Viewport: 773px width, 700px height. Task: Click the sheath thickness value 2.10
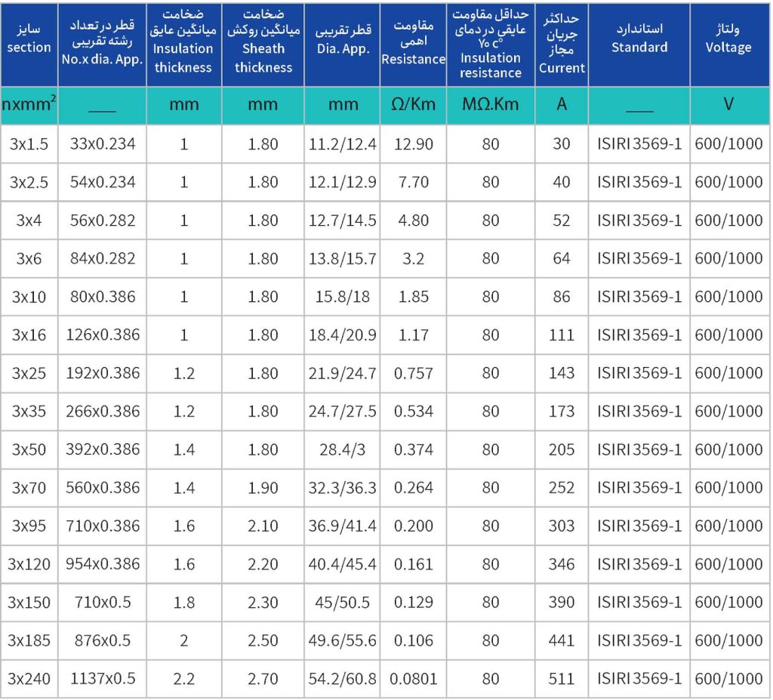click(263, 526)
